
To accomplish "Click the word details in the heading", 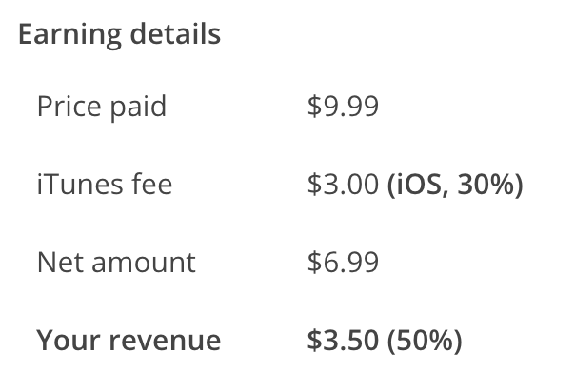I will 173,35.
